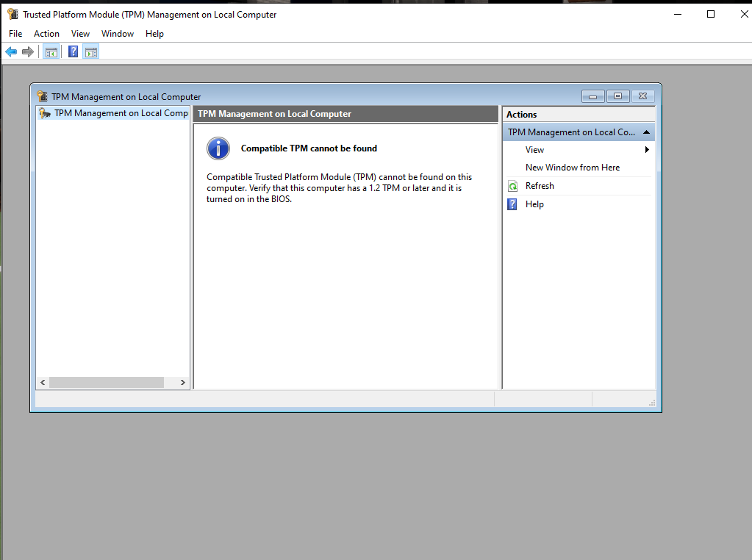Screen dimensions: 752x560
Task: Open the Action menu
Action: coord(46,34)
